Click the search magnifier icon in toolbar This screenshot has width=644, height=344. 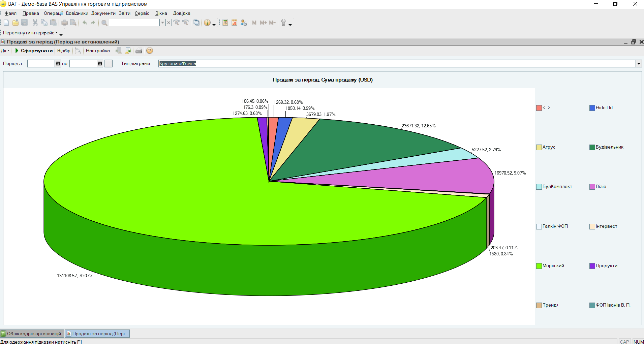coord(104,23)
